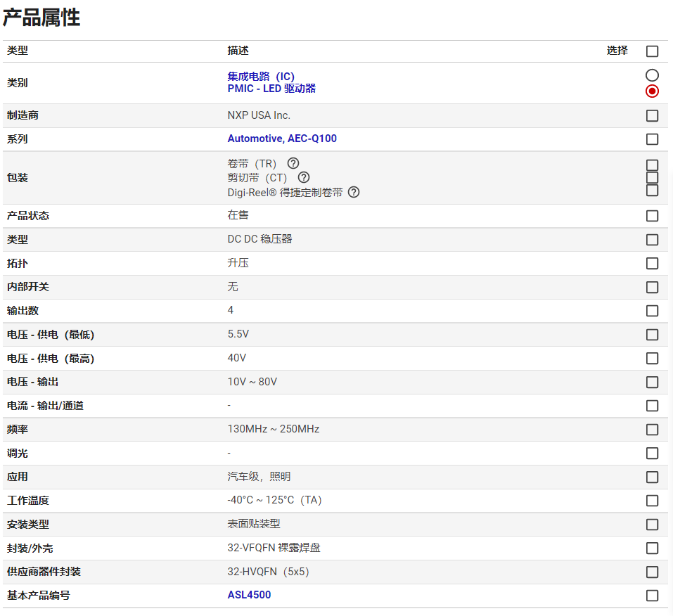Check the 系列 Automotive AEC-Q100 checkbox
The width and height of the screenshot is (673, 616).
point(652,139)
